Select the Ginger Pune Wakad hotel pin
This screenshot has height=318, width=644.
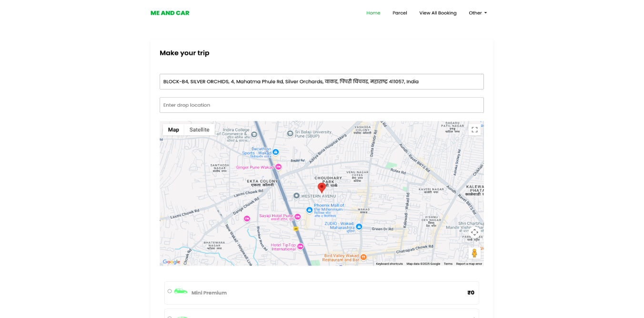point(279,167)
